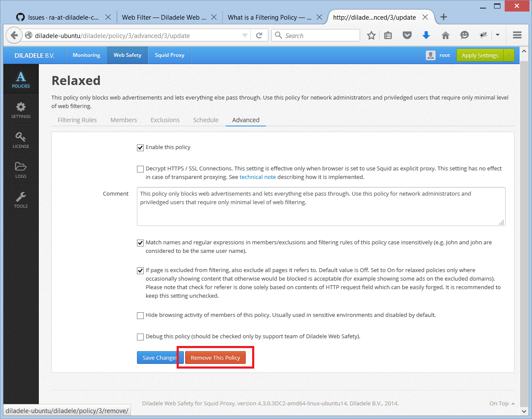Select the Advanced tab
The width and height of the screenshot is (532, 419).
click(x=246, y=120)
